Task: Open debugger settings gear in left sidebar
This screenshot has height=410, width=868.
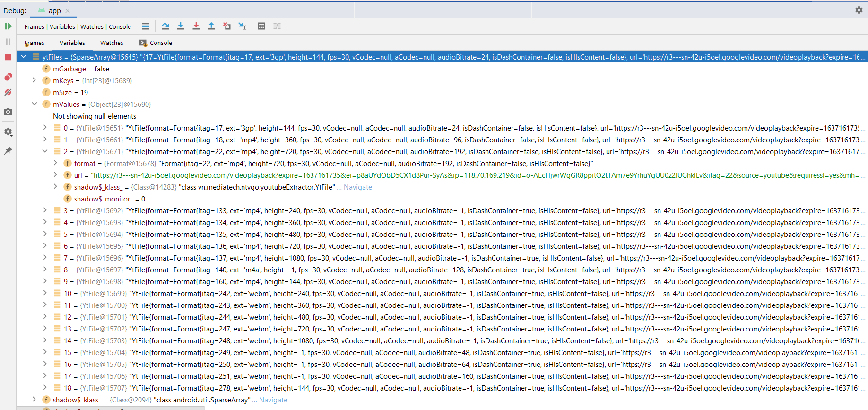Action: [x=8, y=132]
